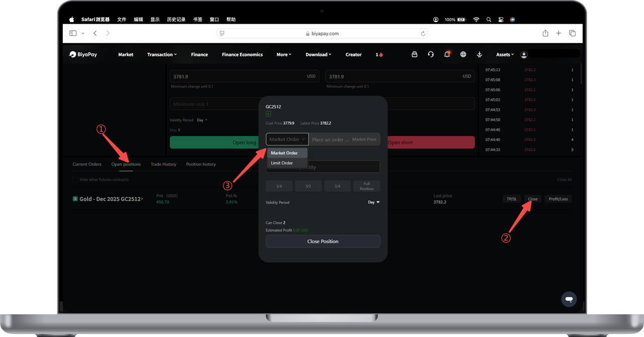Open the notifications bell
The width and height of the screenshot is (644, 337).
(447, 54)
